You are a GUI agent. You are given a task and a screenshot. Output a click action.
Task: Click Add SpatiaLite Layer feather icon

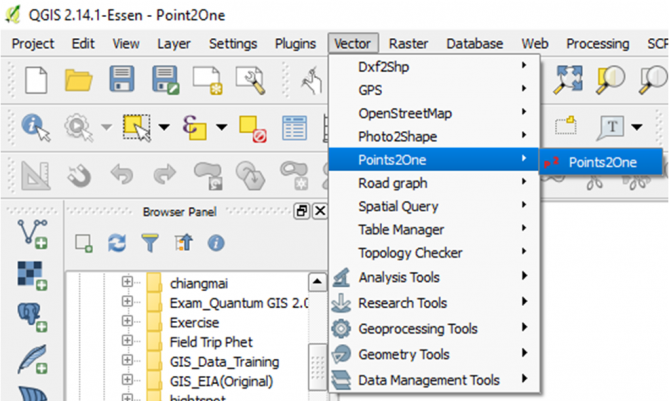pyautogui.click(x=32, y=359)
